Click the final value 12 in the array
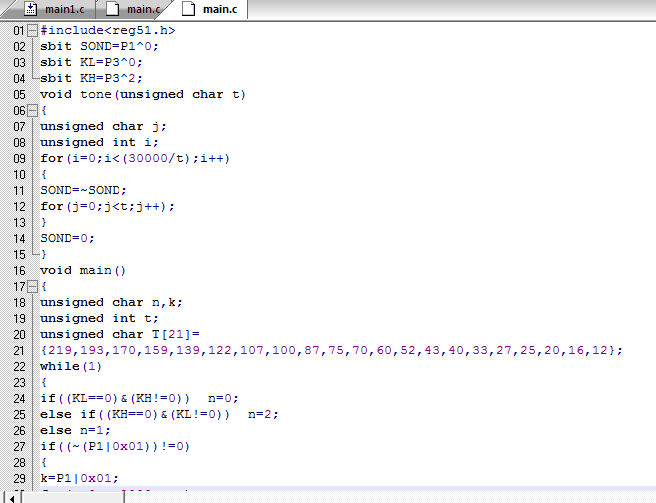 (x=600, y=350)
